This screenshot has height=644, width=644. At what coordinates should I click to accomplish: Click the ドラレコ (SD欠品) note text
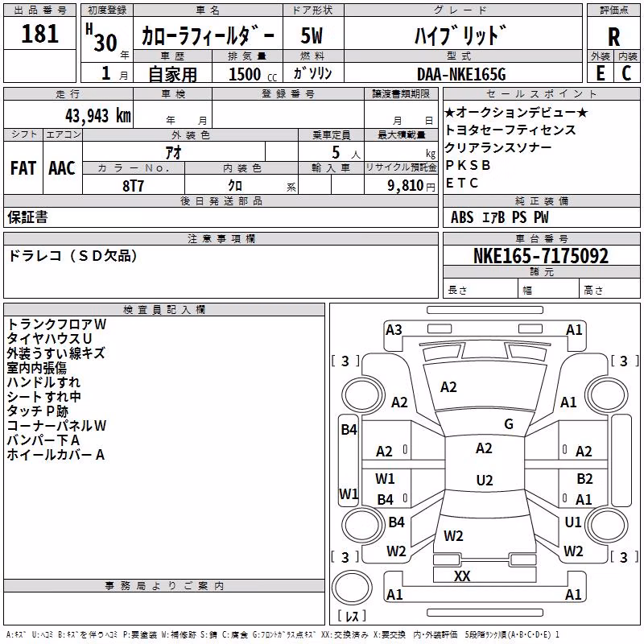[x=72, y=256]
